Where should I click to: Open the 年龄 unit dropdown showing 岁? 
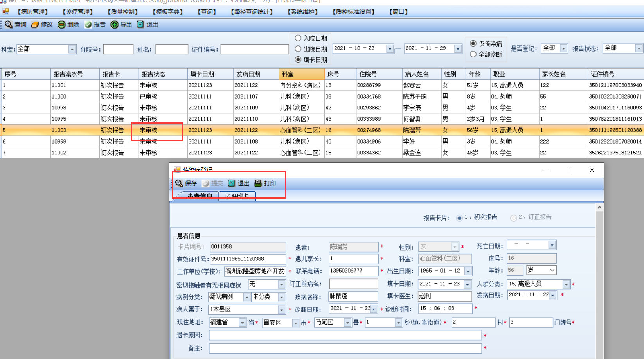(552, 270)
